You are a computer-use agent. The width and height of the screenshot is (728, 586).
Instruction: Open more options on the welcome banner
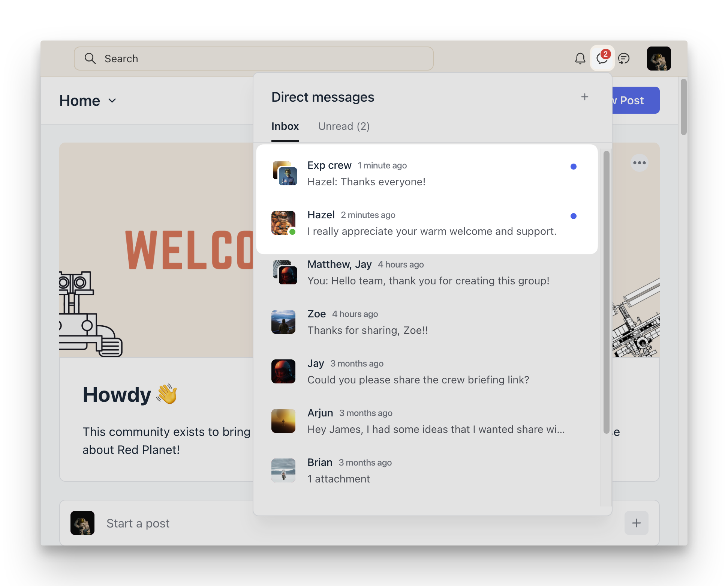[x=640, y=162]
